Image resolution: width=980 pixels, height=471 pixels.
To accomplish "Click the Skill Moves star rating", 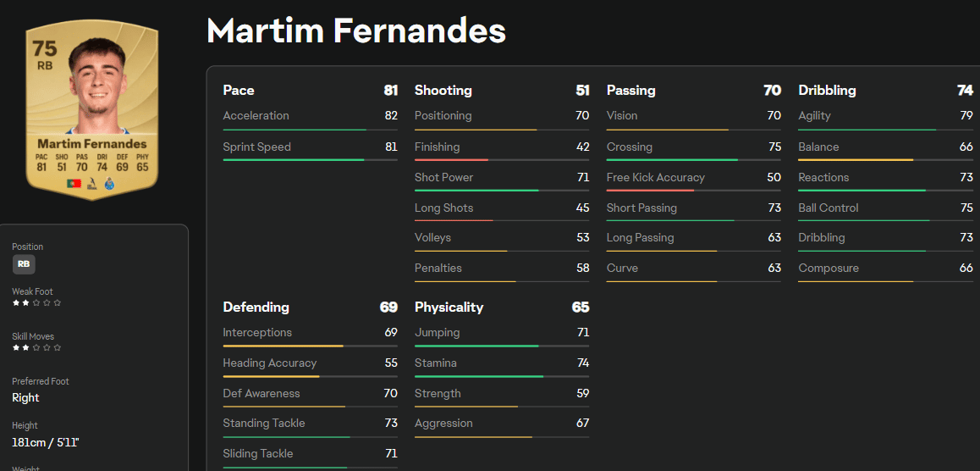I will pos(36,347).
